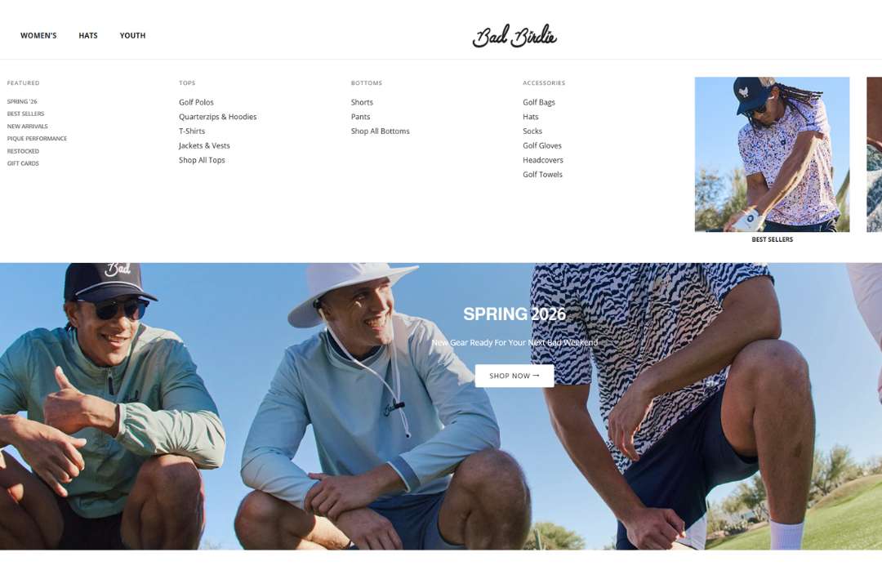Go to Spring '26 featured link
This screenshot has width=882, height=588.
coord(22,102)
